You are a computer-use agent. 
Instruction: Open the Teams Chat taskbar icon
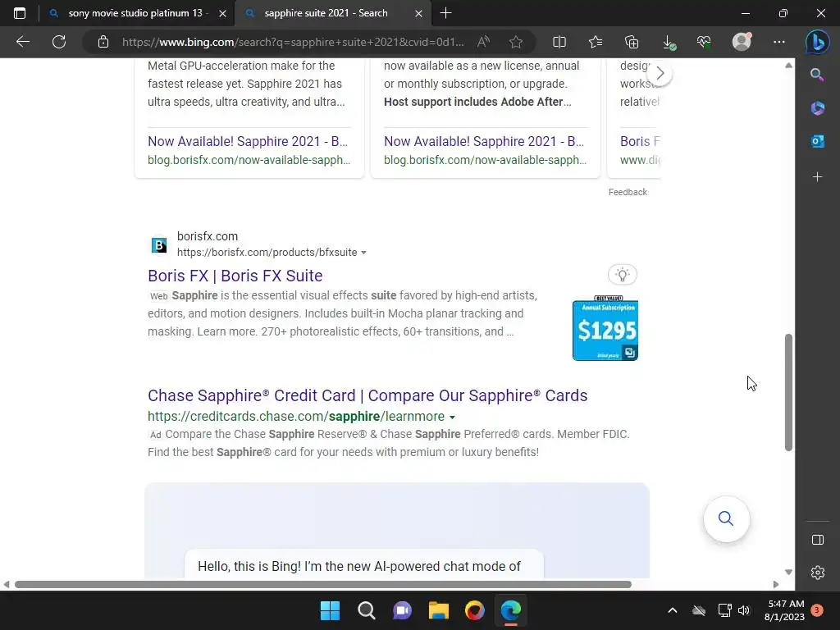pos(402,610)
